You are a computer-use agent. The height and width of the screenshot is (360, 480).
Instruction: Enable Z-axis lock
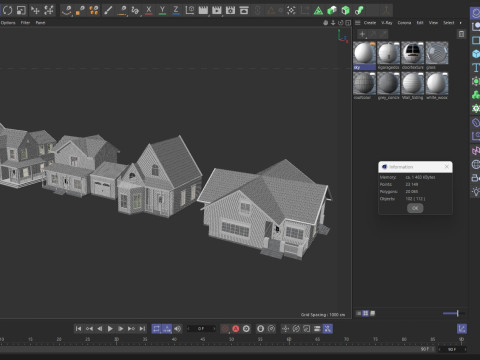(176, 10)
